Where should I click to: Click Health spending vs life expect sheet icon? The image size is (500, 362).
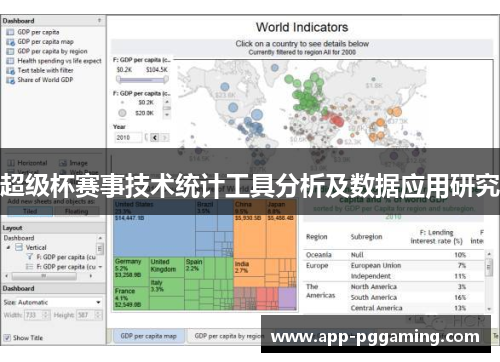[x=10, y=61]
